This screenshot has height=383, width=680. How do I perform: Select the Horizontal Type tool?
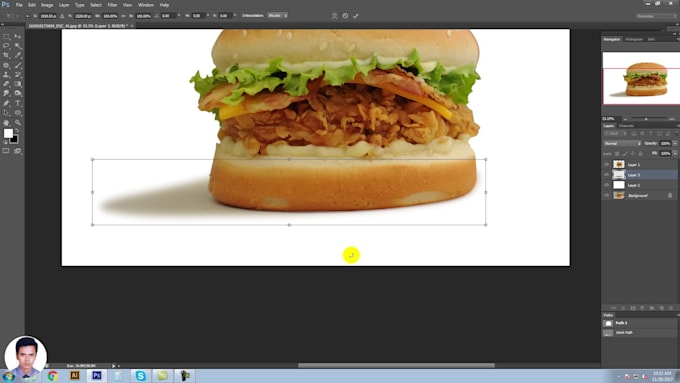point(18,103)
